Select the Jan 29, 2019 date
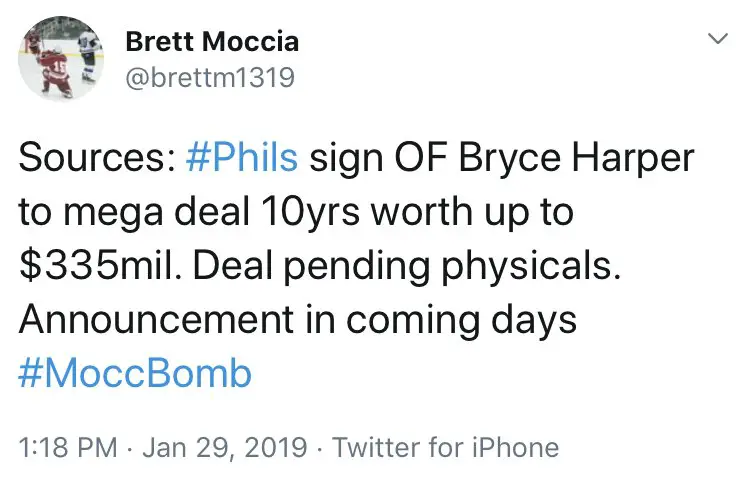The image size is (750, 484). click(225, 447)
